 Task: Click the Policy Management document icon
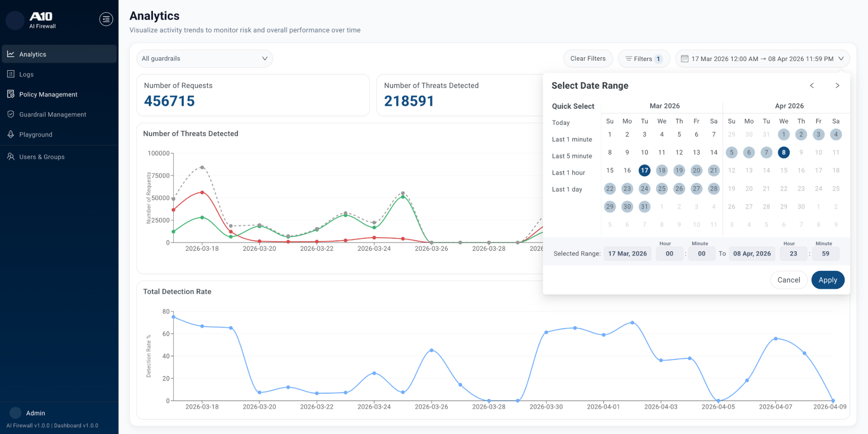(11, 94)
